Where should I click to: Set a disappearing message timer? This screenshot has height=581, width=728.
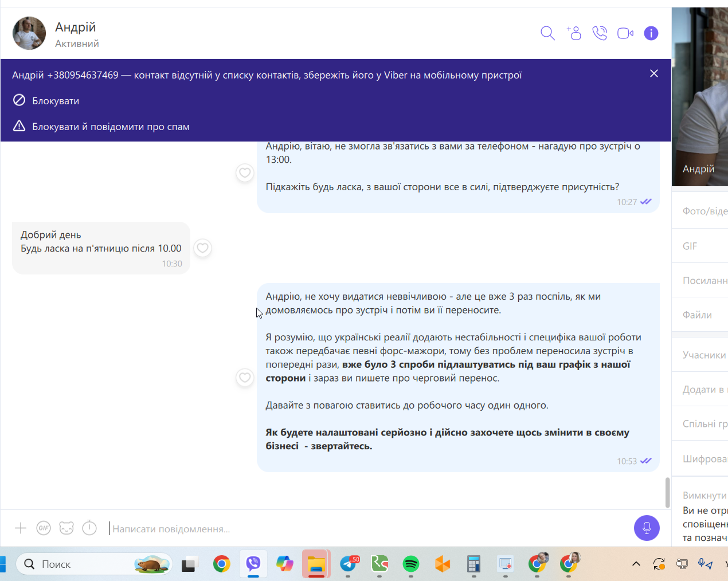pyautogui.click(x=89, y=528)
